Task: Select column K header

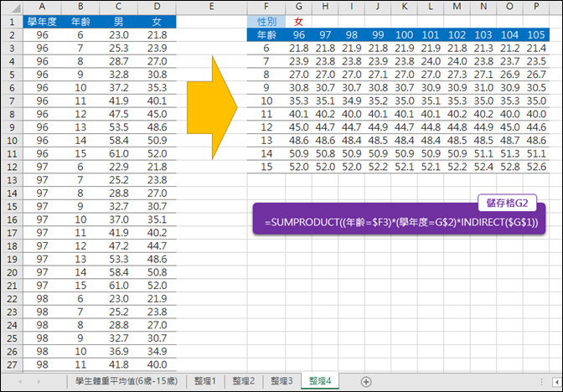Action: (405, 7)
